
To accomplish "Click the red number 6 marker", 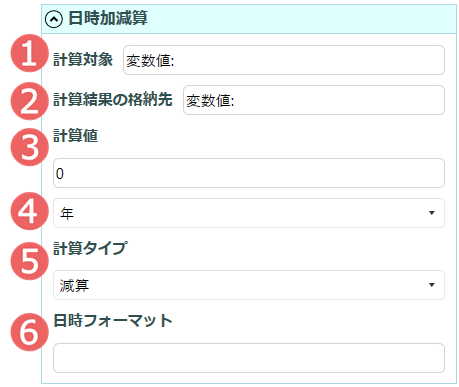I will [30, 332].
